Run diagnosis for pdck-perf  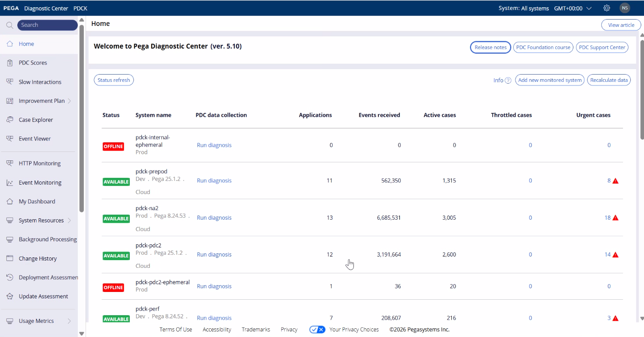point(214,318)
